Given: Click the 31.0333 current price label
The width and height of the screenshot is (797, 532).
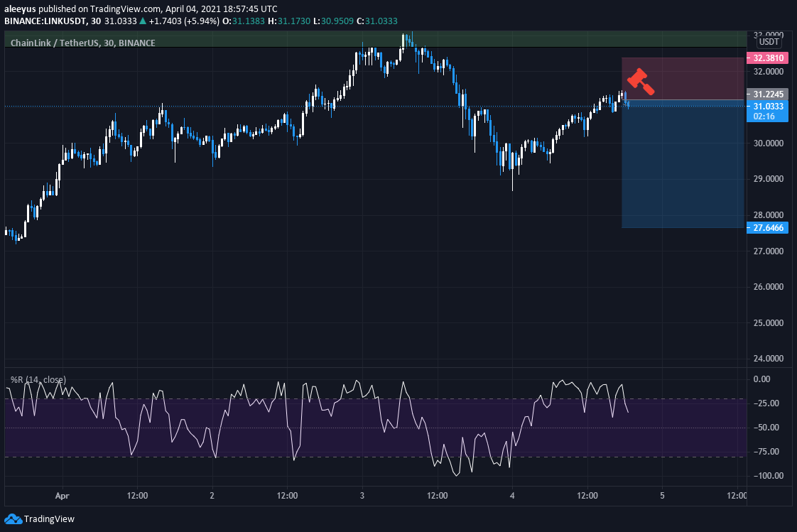Looking at the screenshot, I should [767, 107].
